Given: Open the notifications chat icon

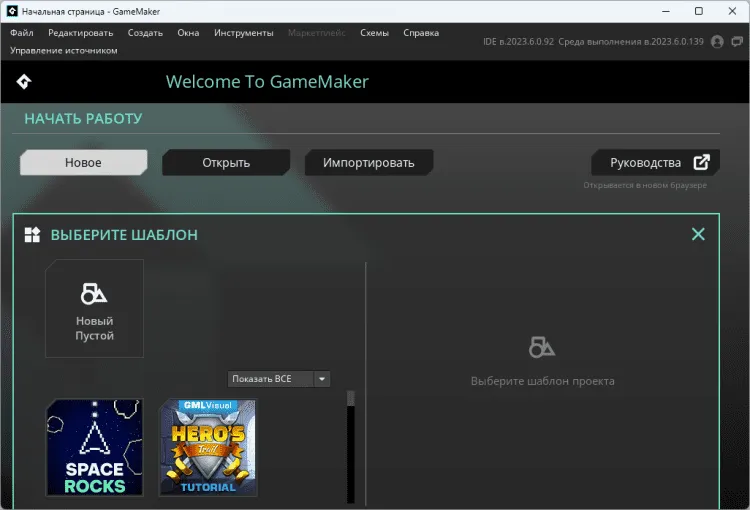Looking at the screenshot, I should [737, 42].
